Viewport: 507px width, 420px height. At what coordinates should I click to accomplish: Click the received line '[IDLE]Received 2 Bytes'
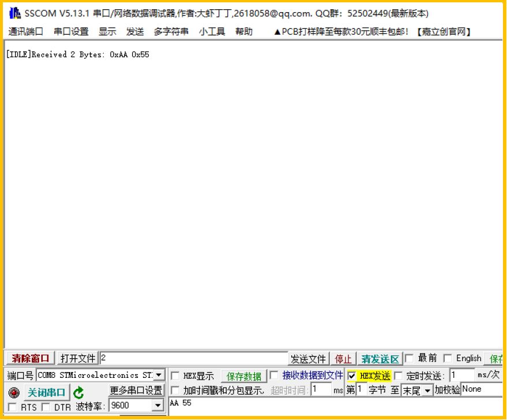pyautogui.click(x=78, y=54)
